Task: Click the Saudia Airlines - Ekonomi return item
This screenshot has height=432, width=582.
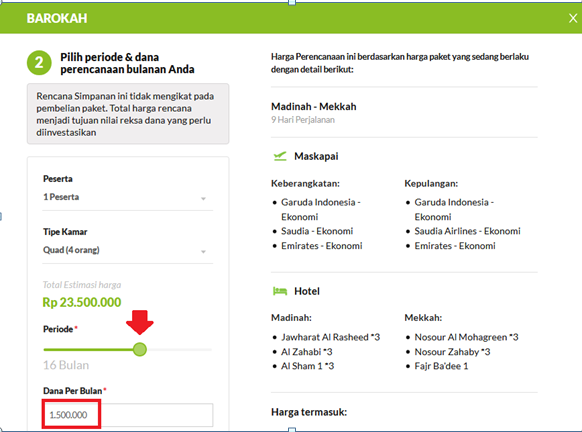Action: (x=467, y=231)
